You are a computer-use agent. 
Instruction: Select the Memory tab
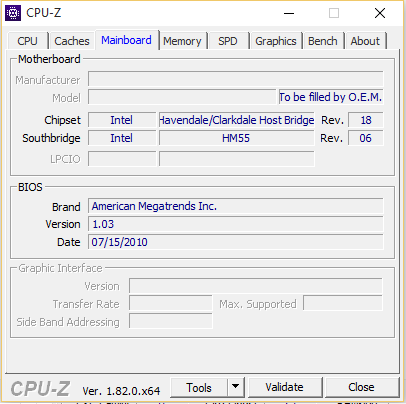182,41
